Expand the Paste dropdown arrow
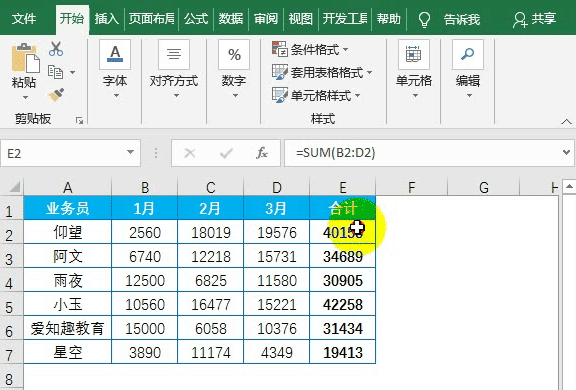The height and width of the screenshot is (390, 576). pyautogui.click(x=25, y=98)
